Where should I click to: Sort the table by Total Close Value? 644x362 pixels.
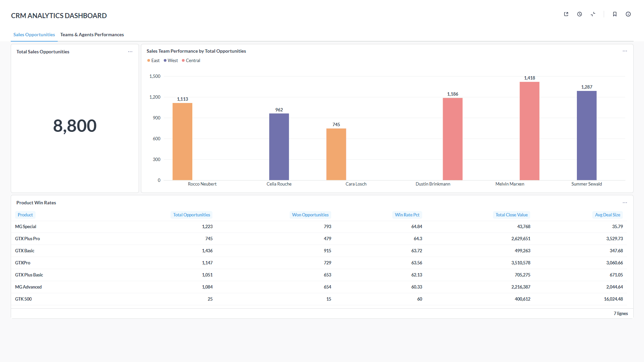pyautogui.click(x=511, y=215)
